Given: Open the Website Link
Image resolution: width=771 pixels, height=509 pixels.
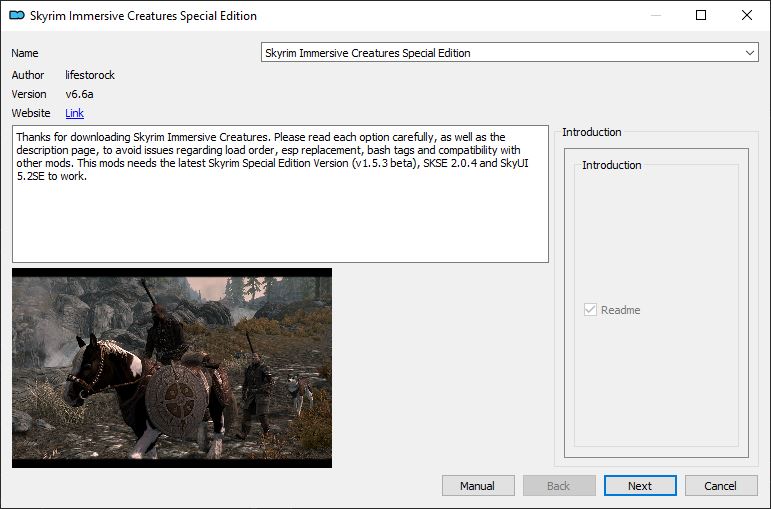Looking at the screenshot, I should (74, 113).
